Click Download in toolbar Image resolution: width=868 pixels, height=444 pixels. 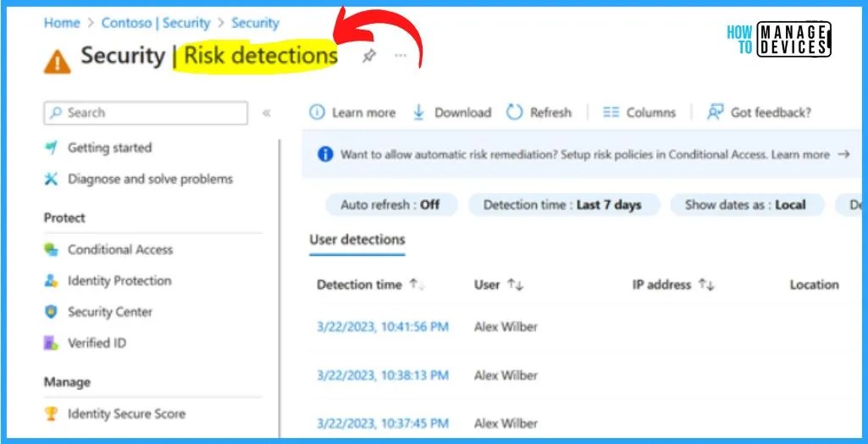(462, 113)
